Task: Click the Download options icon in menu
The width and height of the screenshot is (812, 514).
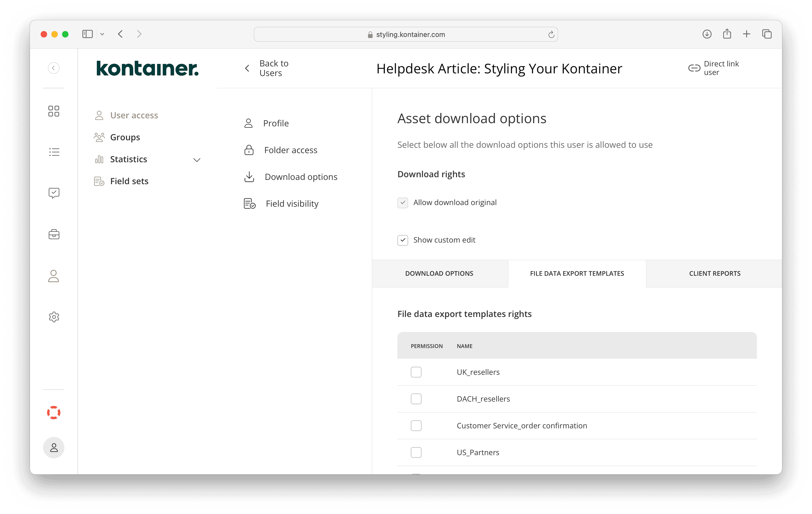Action: click(250, 176)
